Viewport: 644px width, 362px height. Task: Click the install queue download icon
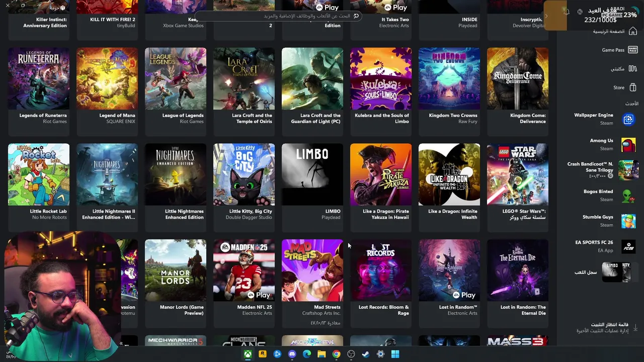pos(635,327)
